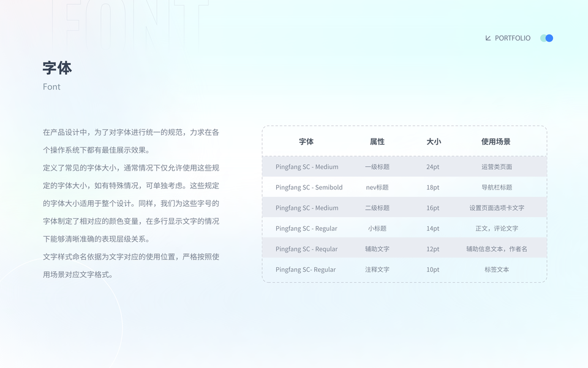The height and width of the screenshot is (368, 588).
Task: Click the 12pt size cell
Action: [433, 249]
